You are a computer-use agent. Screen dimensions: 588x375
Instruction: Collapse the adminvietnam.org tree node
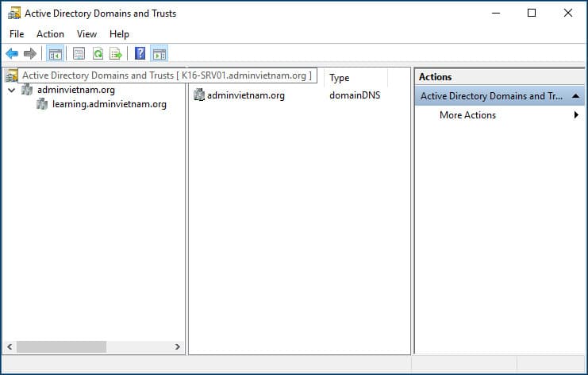(x=12, y=90)
